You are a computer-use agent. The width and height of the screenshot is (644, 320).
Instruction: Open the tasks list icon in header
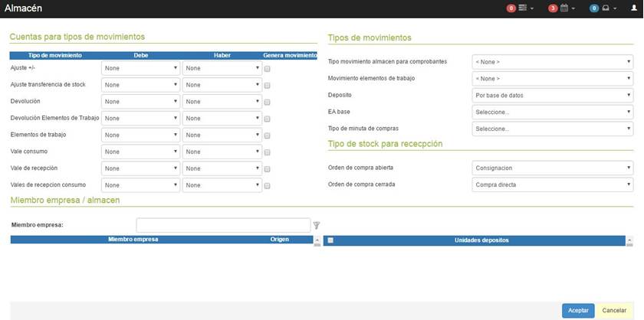[522, 8]
